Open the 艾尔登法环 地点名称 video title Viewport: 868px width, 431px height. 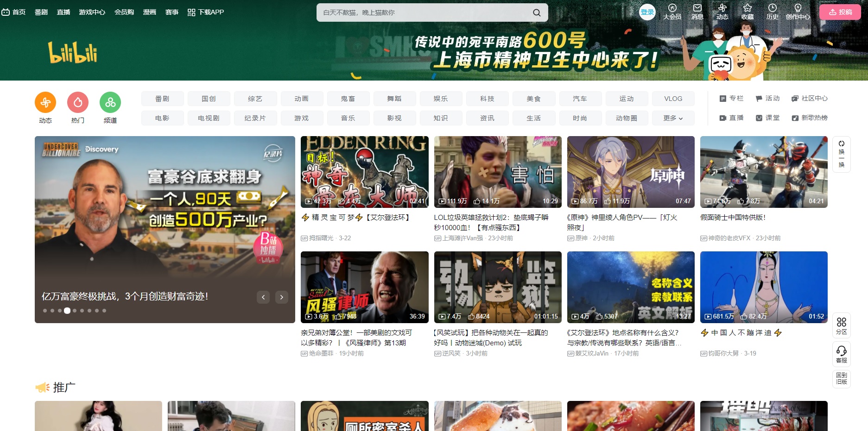624,337
